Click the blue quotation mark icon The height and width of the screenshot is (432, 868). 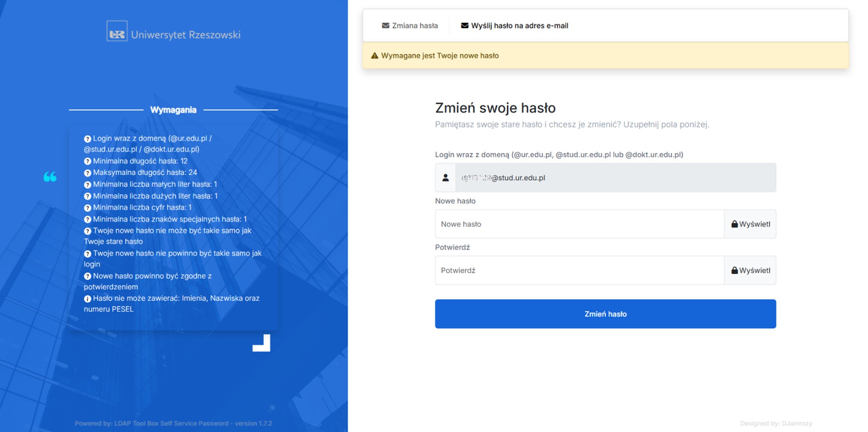[x=50, y=177]
